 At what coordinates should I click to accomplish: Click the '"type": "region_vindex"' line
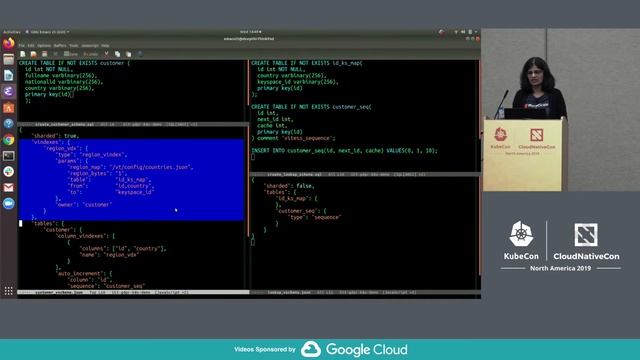[91, 155]
